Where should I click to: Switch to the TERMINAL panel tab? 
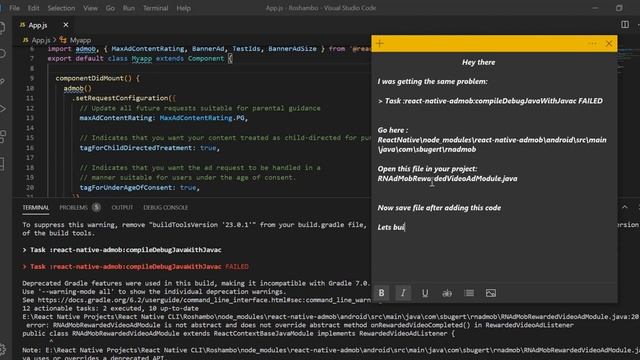coord(36,208)
